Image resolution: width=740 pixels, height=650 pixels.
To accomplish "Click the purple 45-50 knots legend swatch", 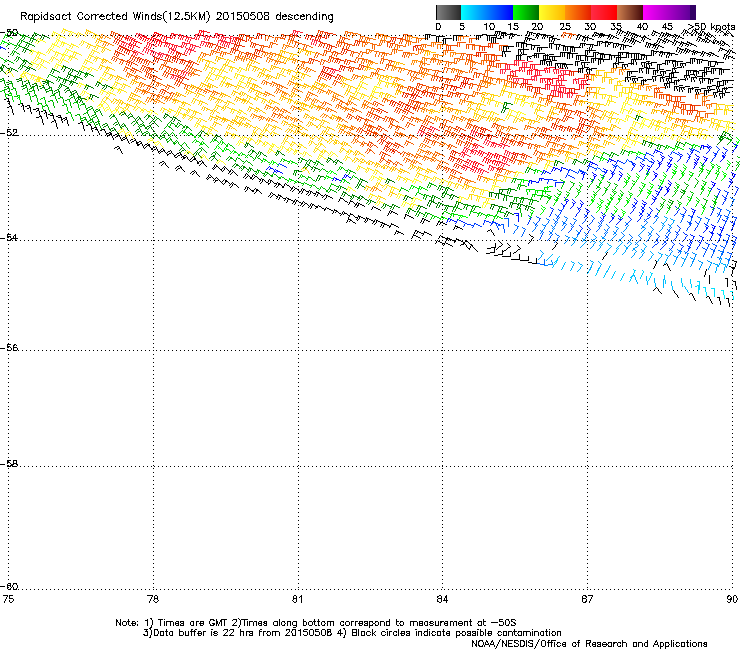I will click(682, 12).
